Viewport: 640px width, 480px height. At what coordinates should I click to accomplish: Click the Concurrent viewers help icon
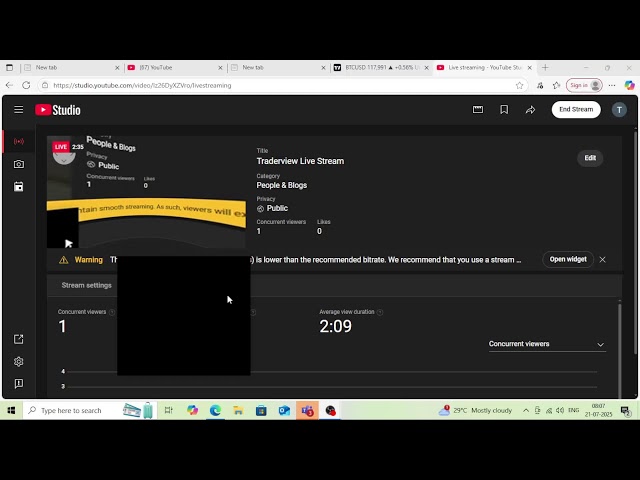coord(112,312)
